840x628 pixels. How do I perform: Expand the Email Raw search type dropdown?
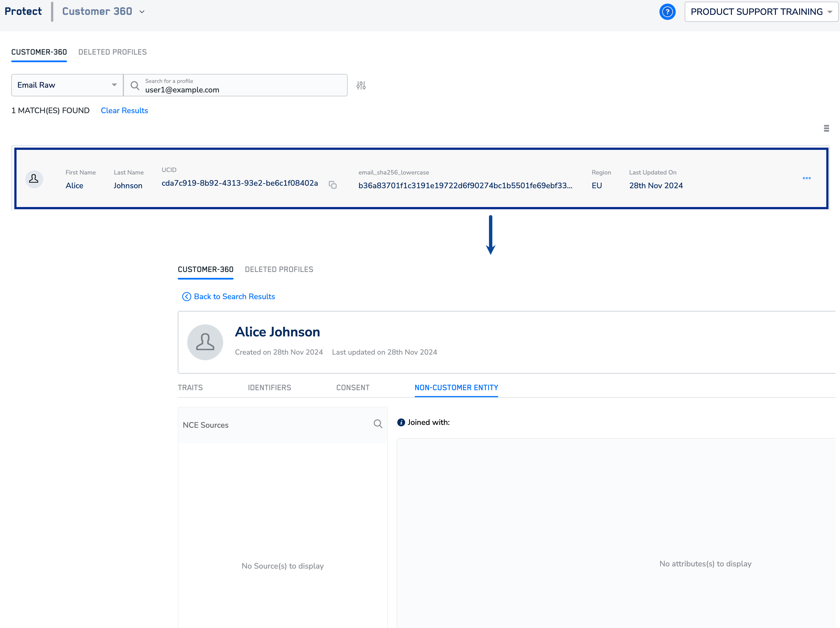click(67, 85)
